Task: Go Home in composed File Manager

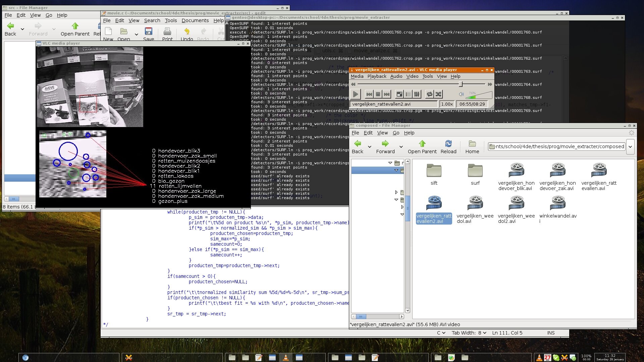Action: 472,147
